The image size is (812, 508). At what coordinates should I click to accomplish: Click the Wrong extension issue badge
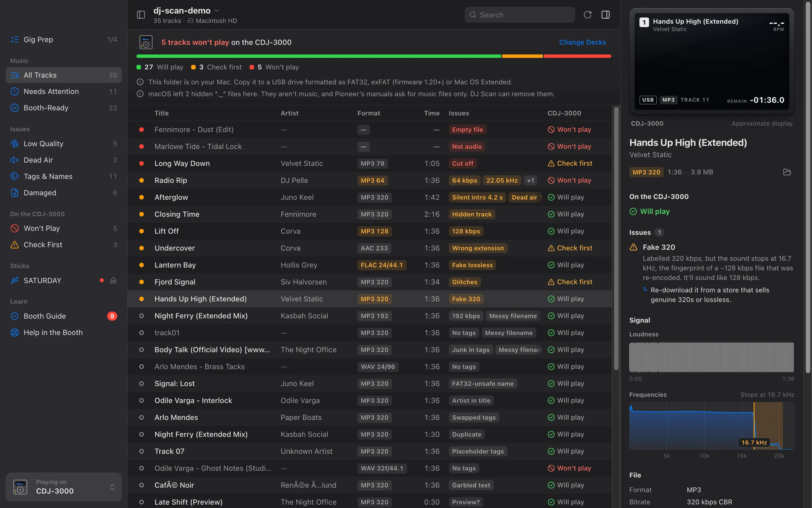tap(478, 248)
